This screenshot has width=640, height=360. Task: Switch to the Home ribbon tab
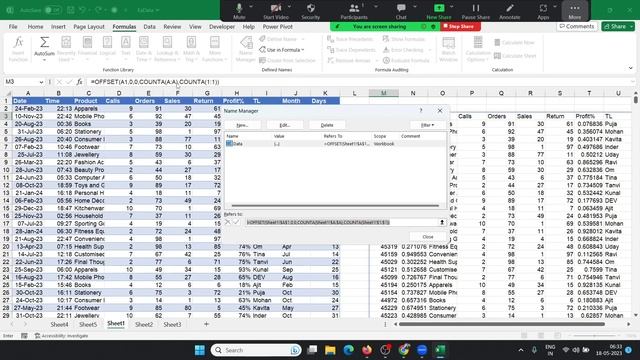pos(36,27)
